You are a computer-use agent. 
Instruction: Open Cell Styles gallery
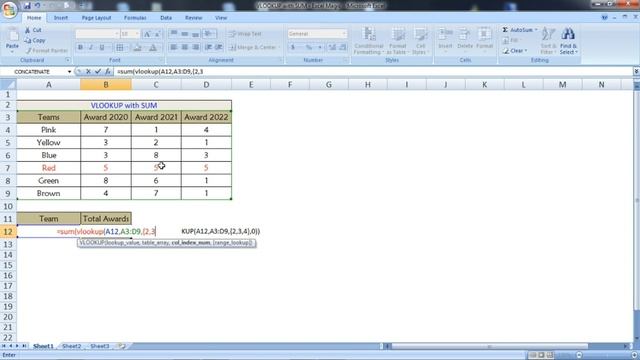[420, 41]
